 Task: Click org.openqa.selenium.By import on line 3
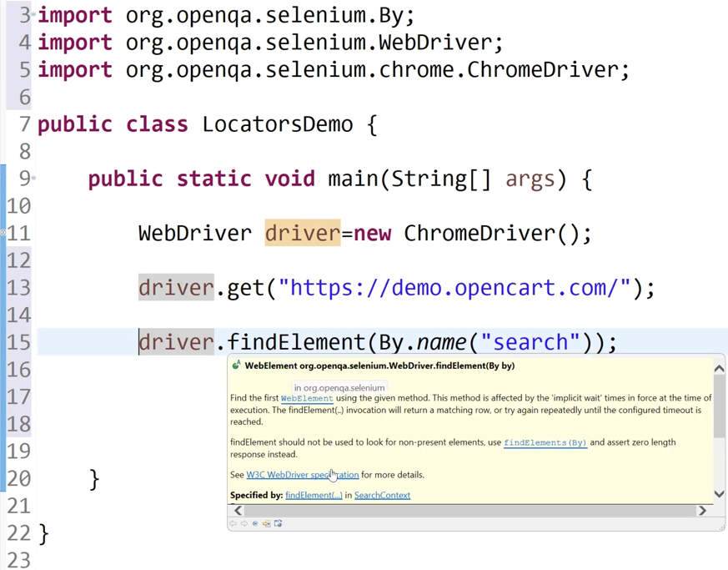click(264, 15)
